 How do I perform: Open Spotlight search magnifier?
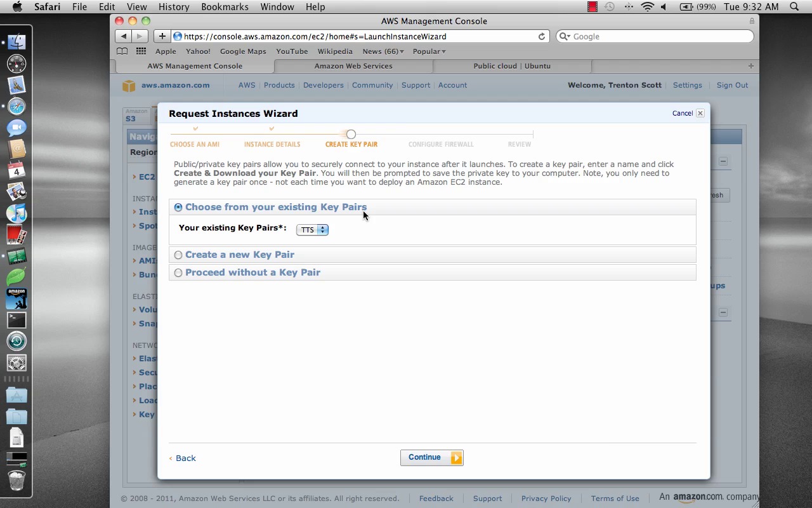coord(794,7)
